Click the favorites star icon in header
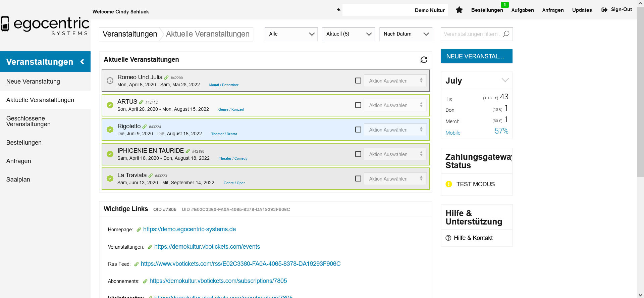The height and width of the screenshot is (298, 644). coord(459,10)
